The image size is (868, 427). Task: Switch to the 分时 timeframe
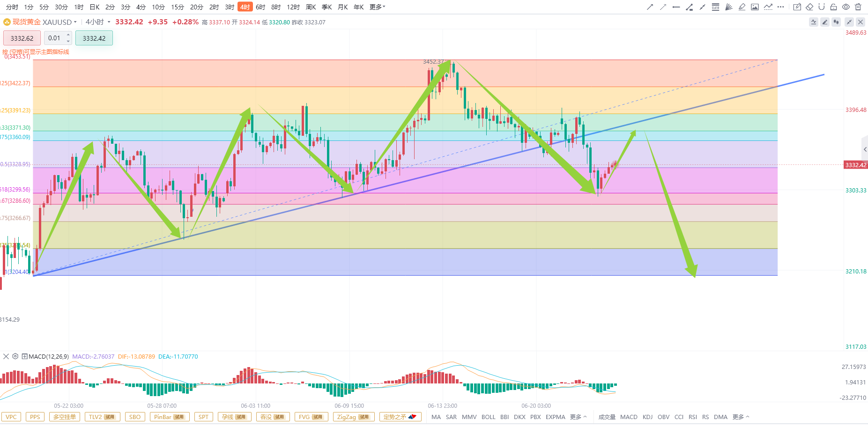(12, 7)
